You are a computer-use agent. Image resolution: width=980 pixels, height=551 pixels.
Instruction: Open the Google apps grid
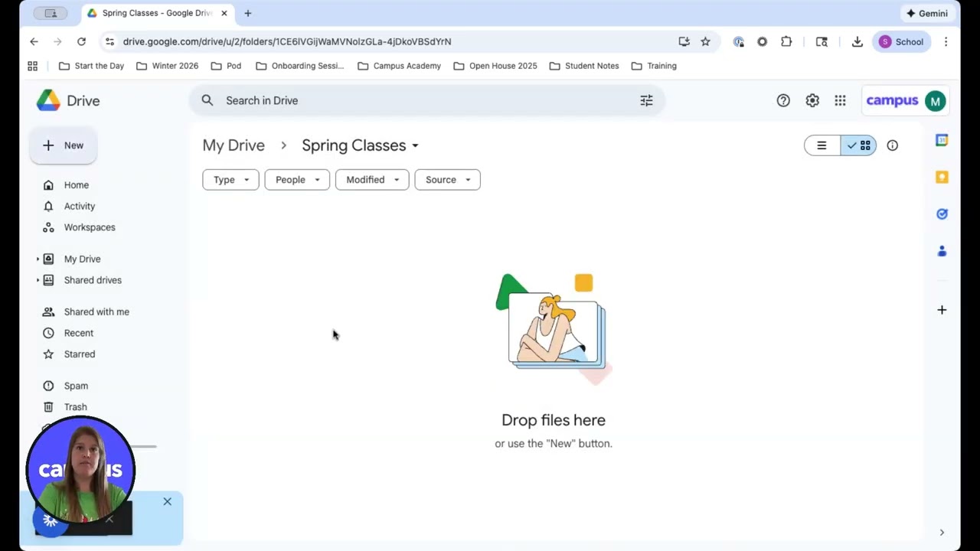(840, 100)
